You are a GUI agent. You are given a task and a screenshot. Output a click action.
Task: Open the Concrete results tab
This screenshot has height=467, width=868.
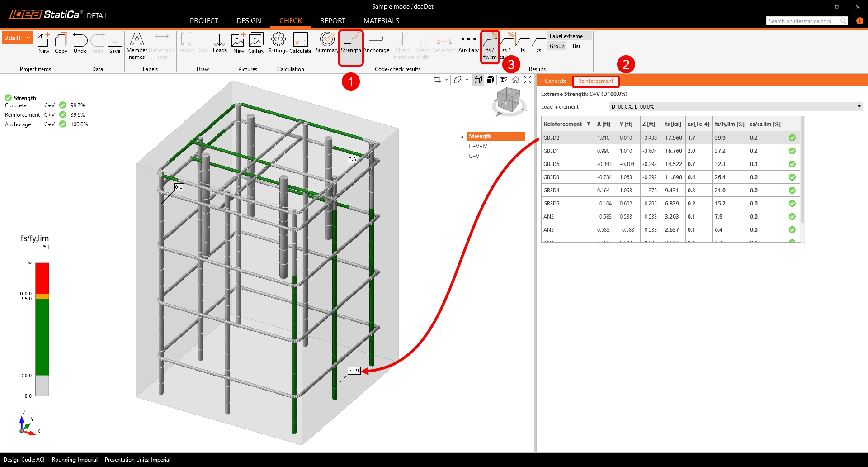point(555,81)
